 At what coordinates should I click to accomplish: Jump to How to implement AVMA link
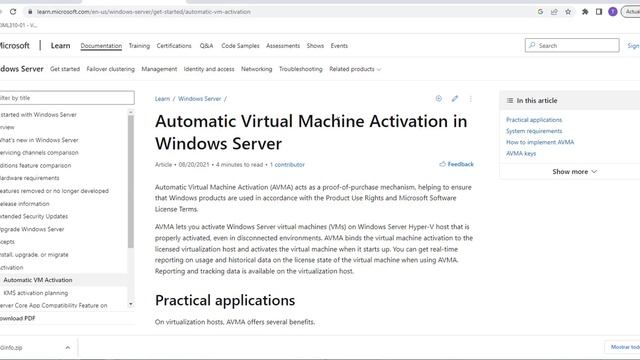click(x=540, y=142)
